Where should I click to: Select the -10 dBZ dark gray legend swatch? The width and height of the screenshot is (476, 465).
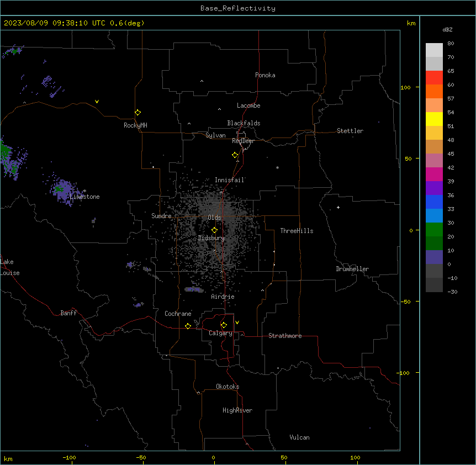pyautogui.click(x=434, y=285)
